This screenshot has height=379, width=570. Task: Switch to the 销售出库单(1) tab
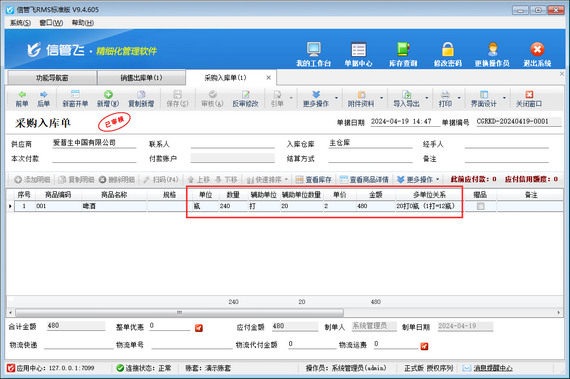(x=141, y=78)
